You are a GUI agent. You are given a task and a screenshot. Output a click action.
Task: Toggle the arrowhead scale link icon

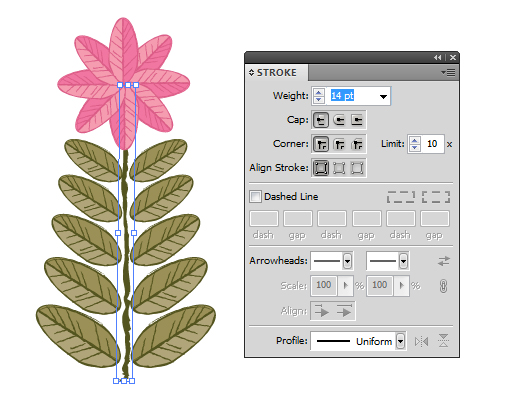443,286
